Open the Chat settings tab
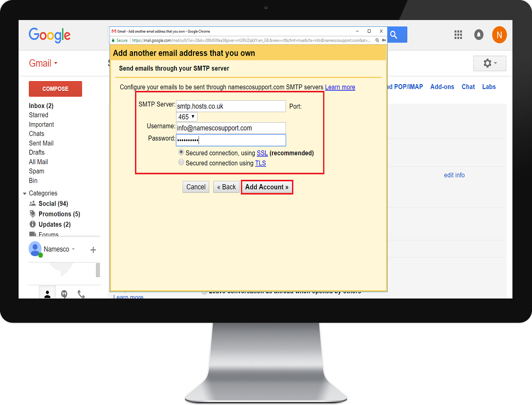Image resolution: width=532 pixels, height=405 pixels. click(468, 87)
